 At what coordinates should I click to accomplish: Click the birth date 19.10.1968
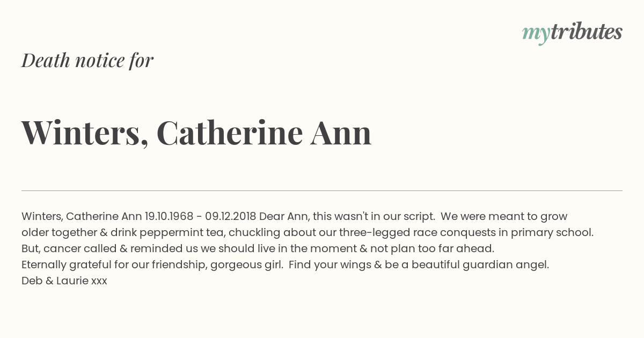(x=169, y=216)
